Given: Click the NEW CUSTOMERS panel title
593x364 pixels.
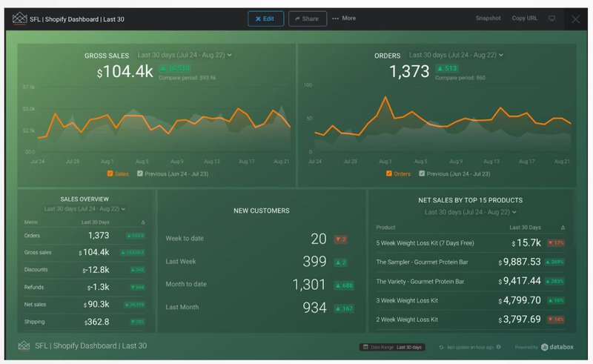Looking at the screenshot, I should point(262,211).
